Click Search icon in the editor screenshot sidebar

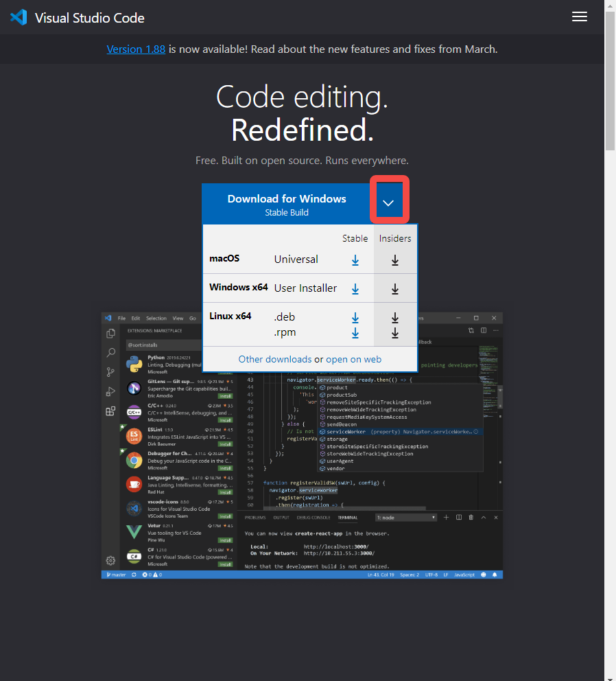click(110, 353)
